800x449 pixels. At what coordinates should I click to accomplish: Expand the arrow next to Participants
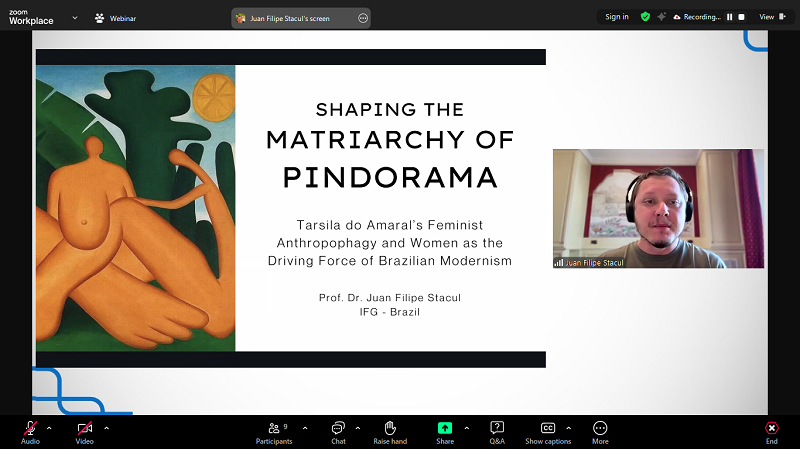click(x=305, y=427)
